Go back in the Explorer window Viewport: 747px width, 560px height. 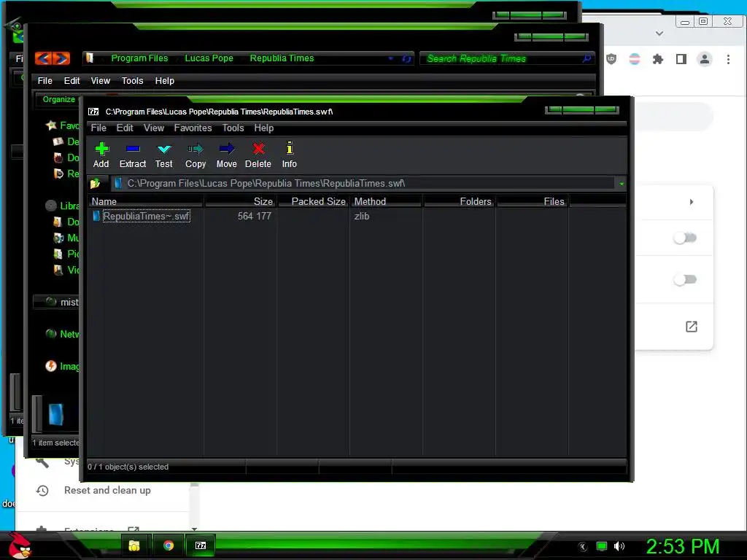pos(43,58)
